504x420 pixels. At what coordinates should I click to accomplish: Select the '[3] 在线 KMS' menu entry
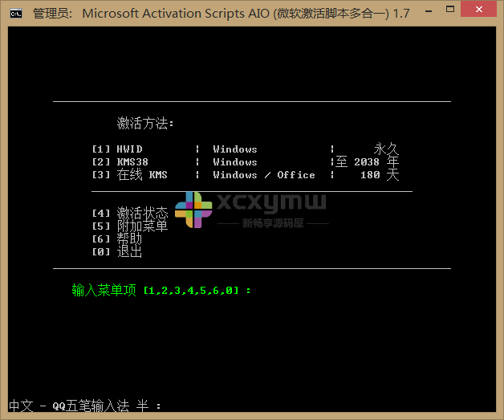pyautogui.click(x=129, y=174)
